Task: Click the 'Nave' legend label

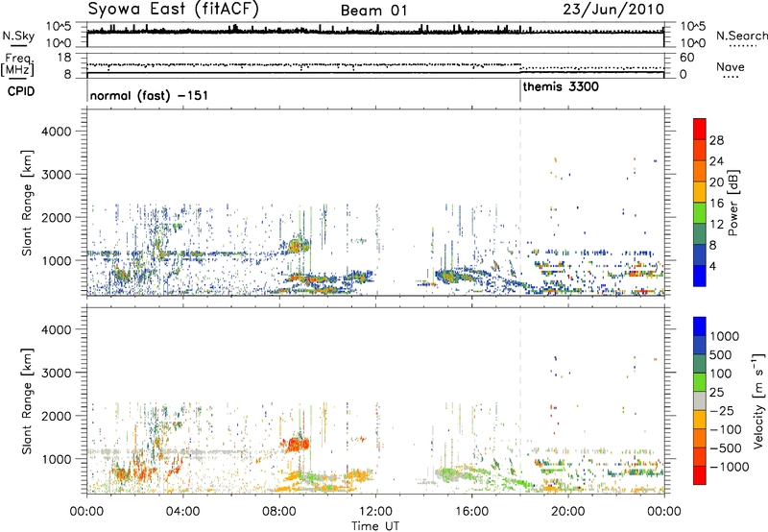Action: [x=731, y=67]
